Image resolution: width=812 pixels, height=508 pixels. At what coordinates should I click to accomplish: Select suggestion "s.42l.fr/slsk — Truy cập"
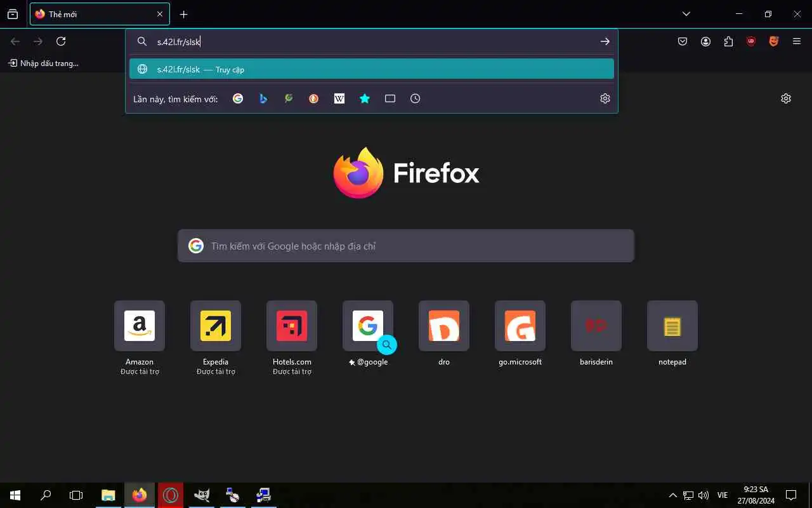pyautogui.click(x=372, y=69)
